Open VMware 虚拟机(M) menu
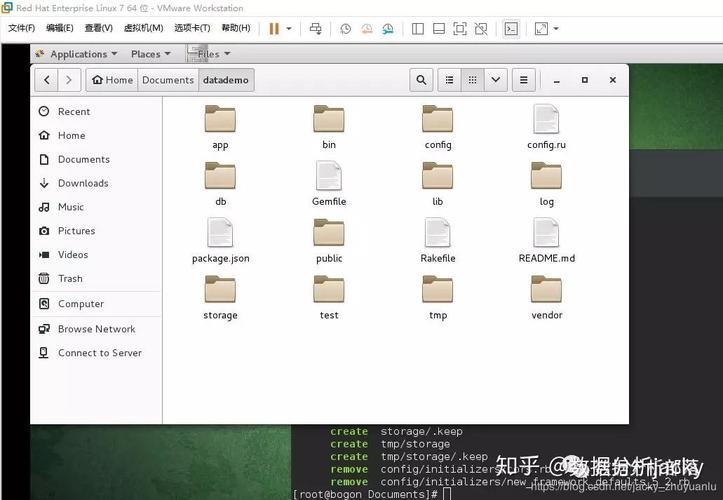Image resolution: width=723 pixels, height=500 pixels. coord(143,28)
